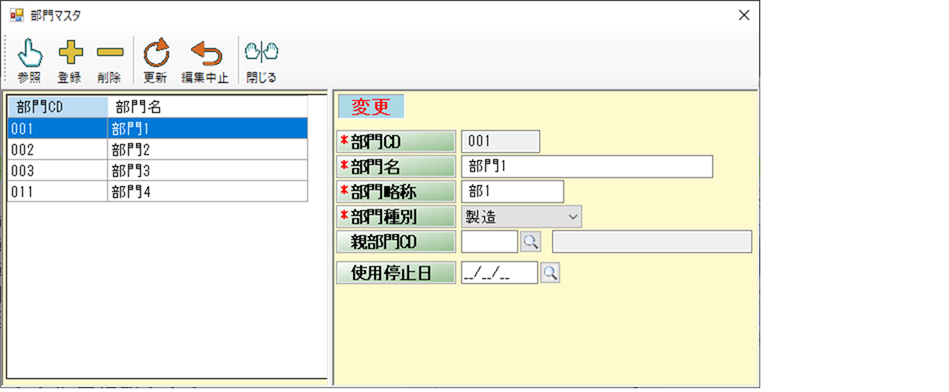Click the 部門略称 field containing 部1
The image size is (949, 392).
coord(512,191)
